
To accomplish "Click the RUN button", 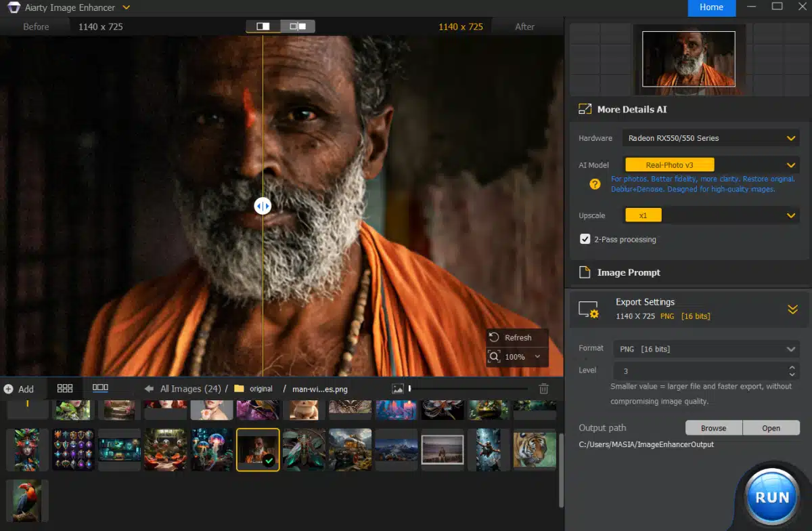I will tap(771, 496).
